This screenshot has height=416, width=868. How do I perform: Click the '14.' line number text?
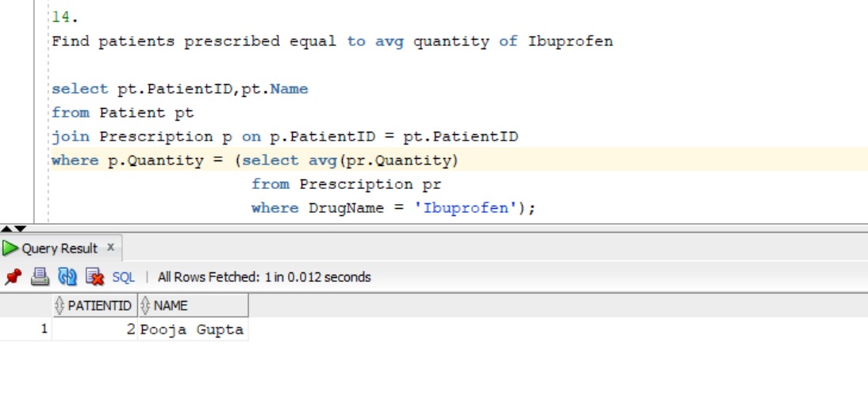(65, 17)
